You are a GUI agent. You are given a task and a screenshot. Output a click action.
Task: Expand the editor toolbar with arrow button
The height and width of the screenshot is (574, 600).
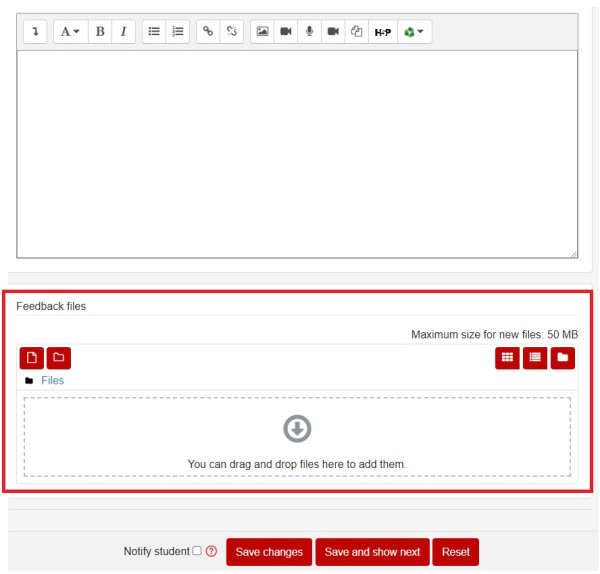pos(35,32)
